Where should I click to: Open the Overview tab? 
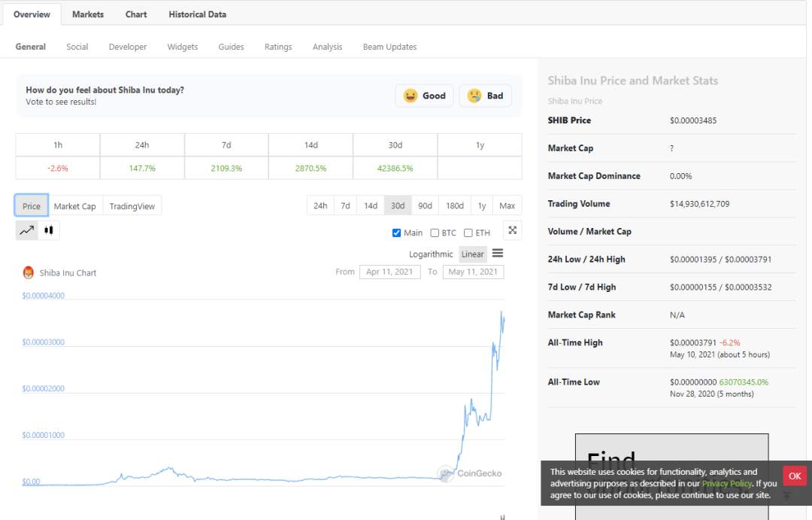[32, 14]
